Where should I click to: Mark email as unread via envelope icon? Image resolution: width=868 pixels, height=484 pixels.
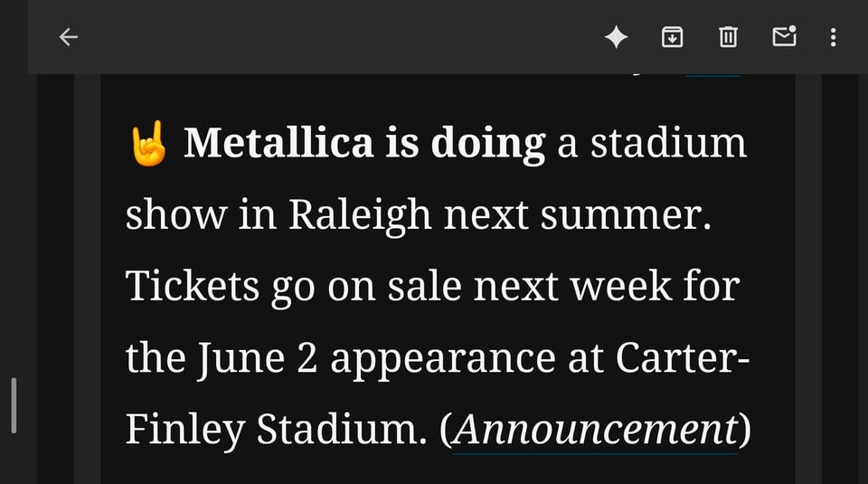[785, 36]
